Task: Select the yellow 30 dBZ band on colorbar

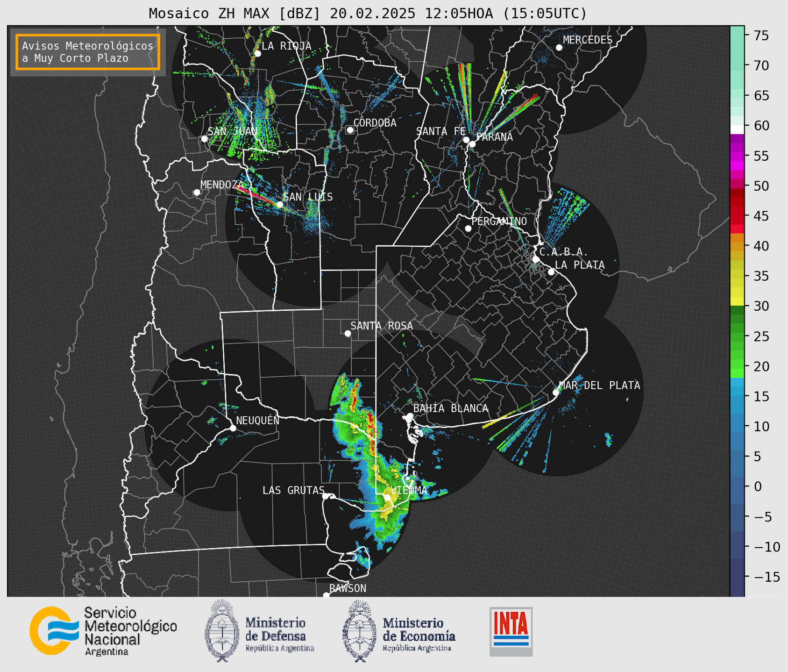Action: 737,301
